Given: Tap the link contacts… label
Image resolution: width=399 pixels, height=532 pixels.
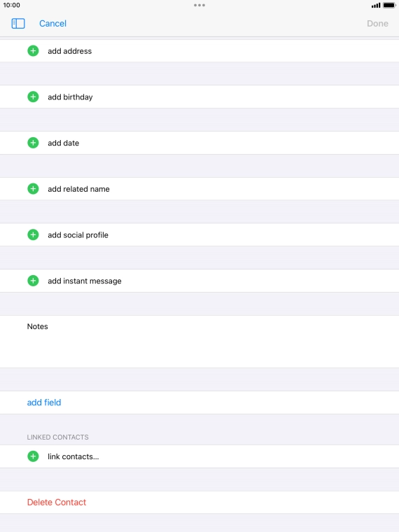Looking at the screenshot, I should coord(73,456).
